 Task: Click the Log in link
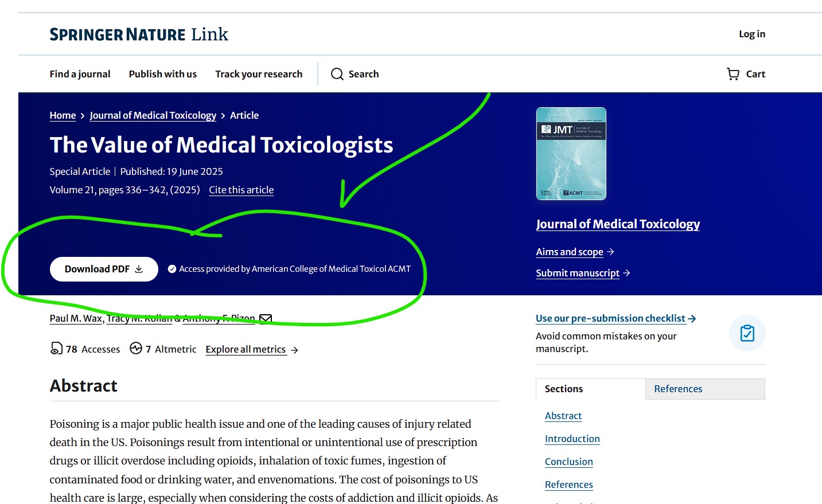[751, 34]
